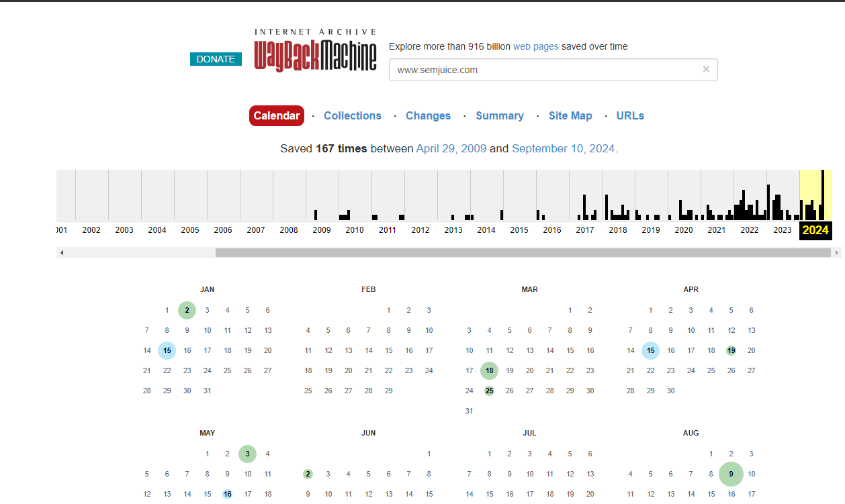
Task: Select year 2019 in the timeline
Action: [x=651, y=230]
